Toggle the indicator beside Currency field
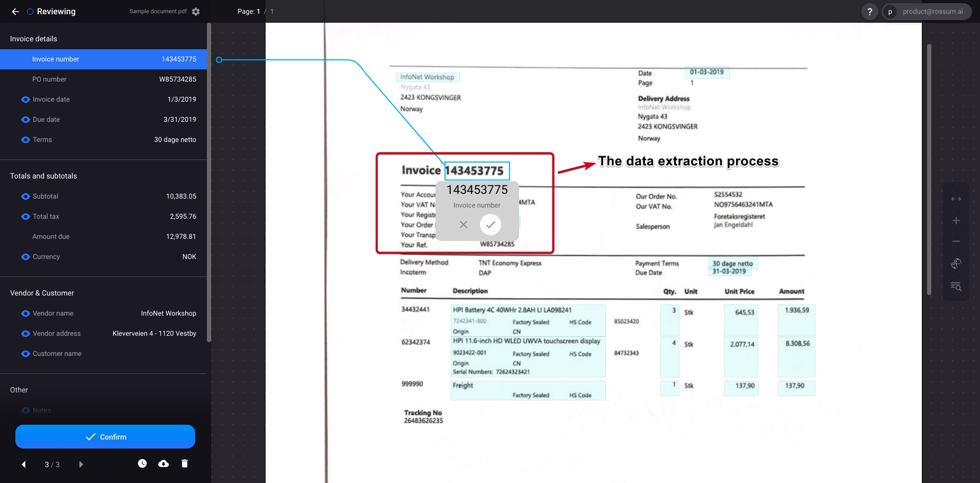The image size is (980, 483). (25, 256)
